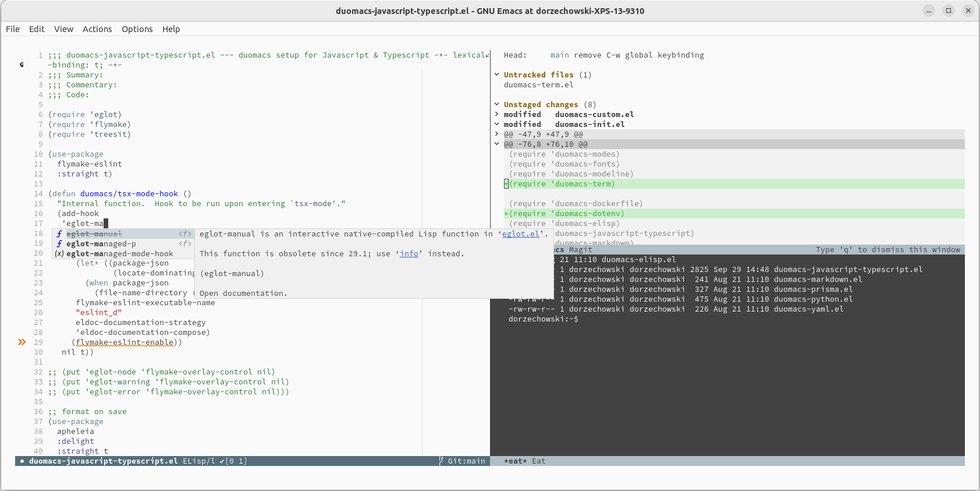Toggle open the @@ -47,9 +47,9 @@ hunk

(x=497, y=134)
